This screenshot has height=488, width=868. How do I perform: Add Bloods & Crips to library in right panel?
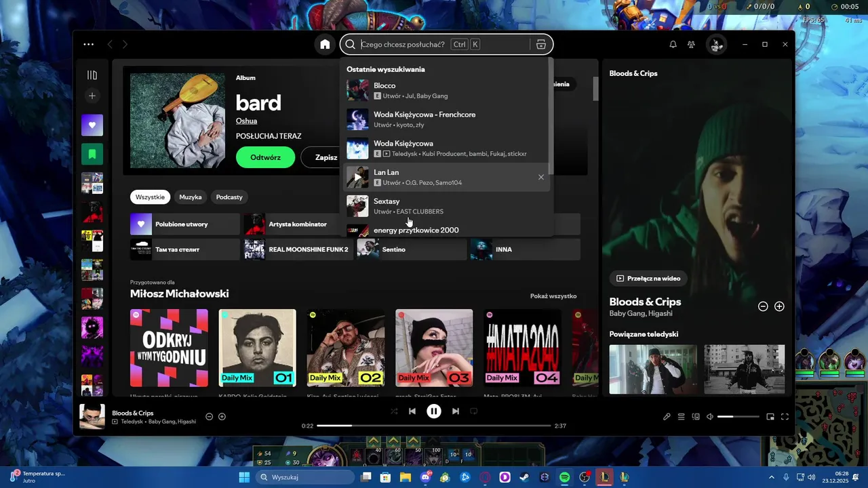779,306
